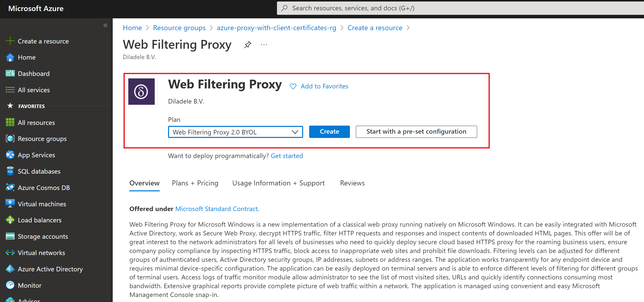
Task: Collapse the left sidebar with double chevron
Action: click(x=105, y=25)
